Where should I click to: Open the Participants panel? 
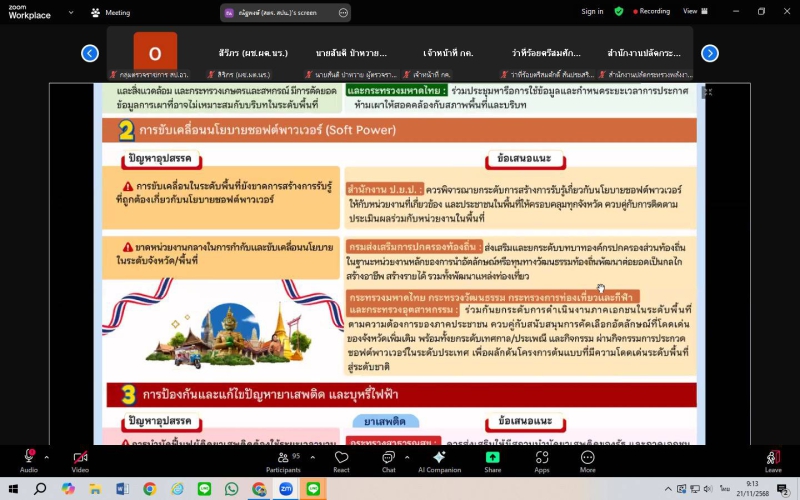coord(283,458)
